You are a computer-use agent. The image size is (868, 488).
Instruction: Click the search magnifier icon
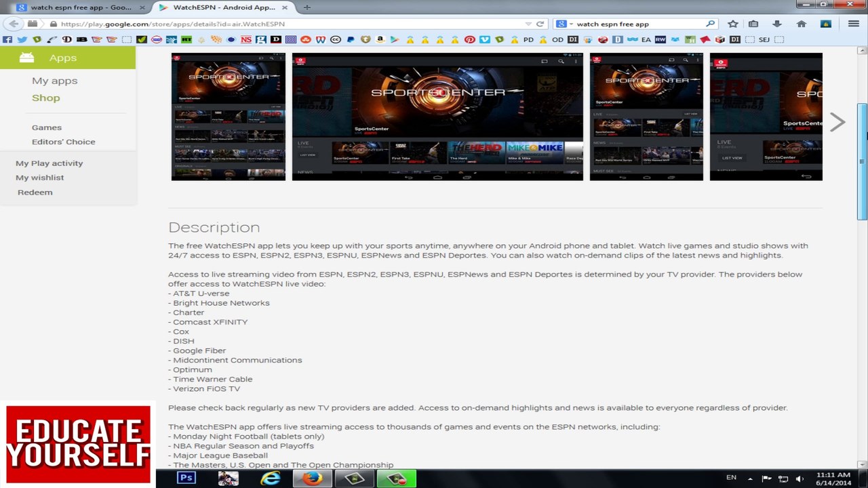coord(710,24)
